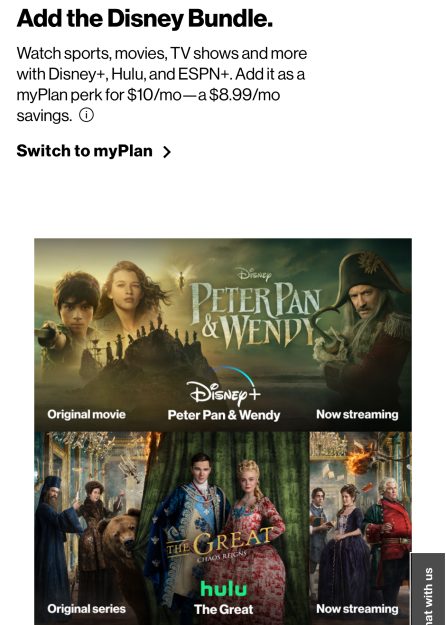Image resolution: width=446 pixels, height=625 pixels.
Task: Click the Original series label
Action: point(86,609)
